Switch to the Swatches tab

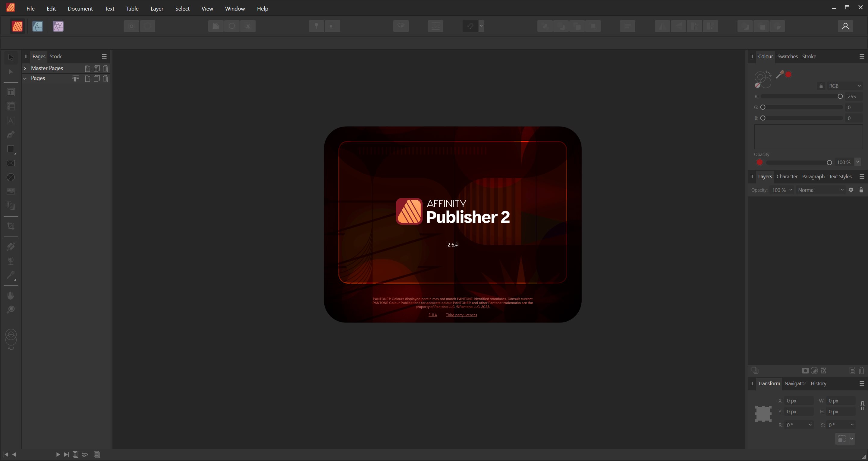(x=787, y=56)
